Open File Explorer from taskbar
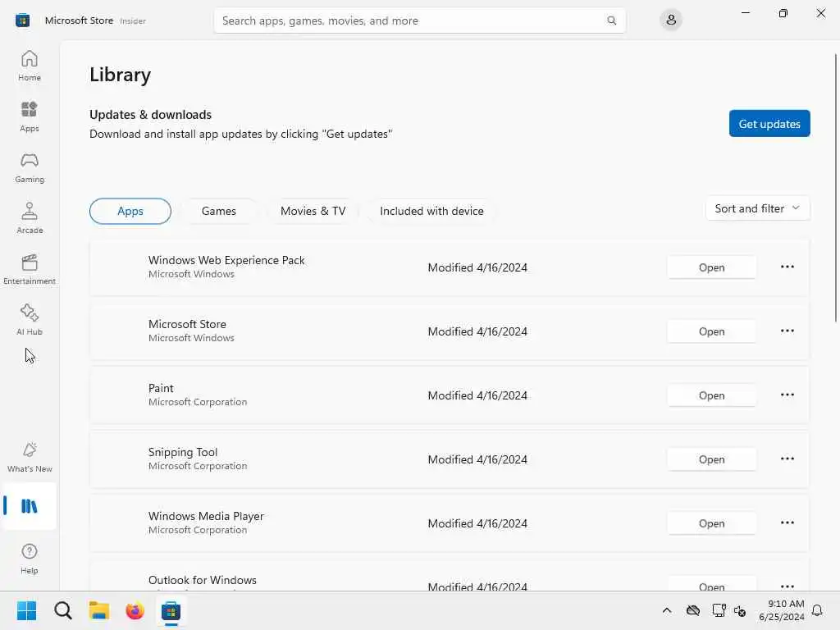 tap(99, 610)
